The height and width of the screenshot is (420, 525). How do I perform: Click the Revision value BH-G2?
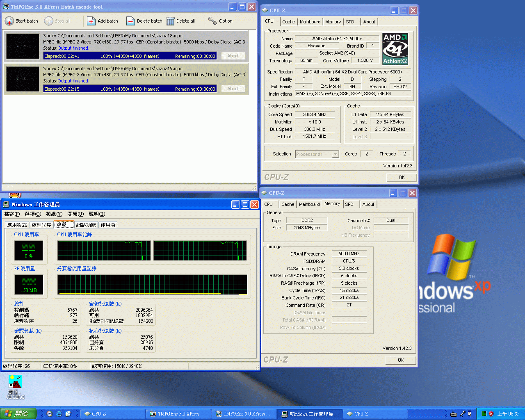(400, 87)
